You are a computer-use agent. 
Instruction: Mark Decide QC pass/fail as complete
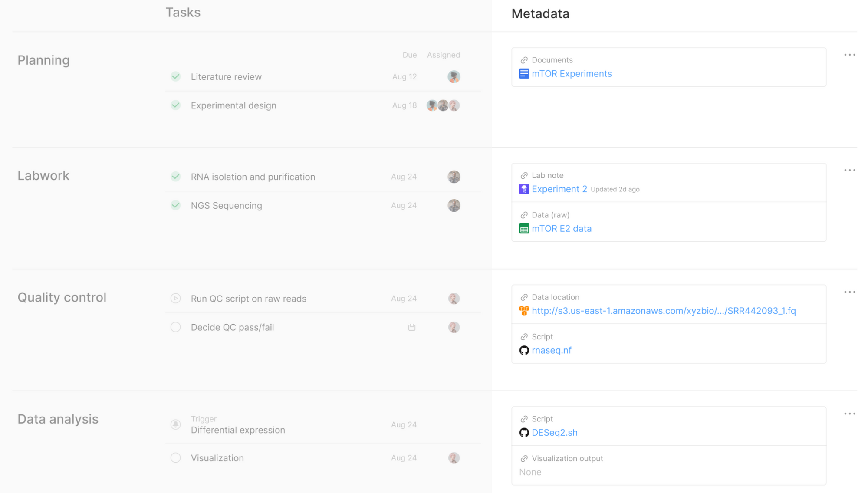(175, 327)
